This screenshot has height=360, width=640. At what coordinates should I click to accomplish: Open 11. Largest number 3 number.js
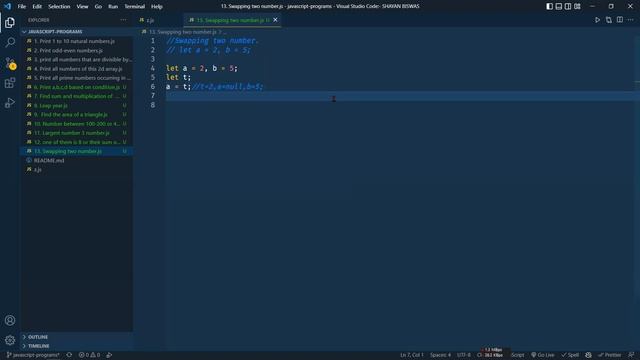(76, 133)
